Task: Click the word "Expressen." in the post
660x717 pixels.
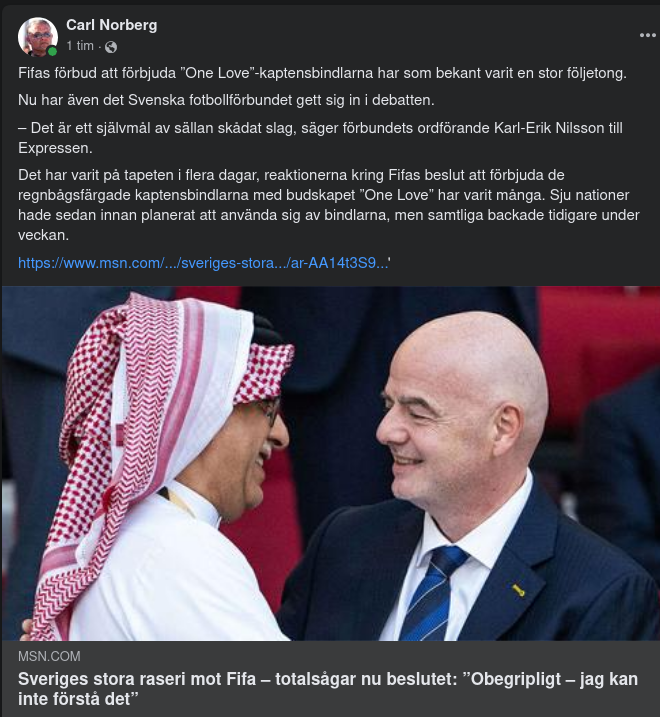Action: pos(55,148)
